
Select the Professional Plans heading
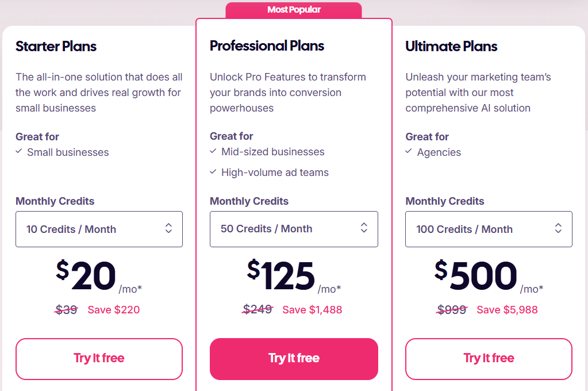(x=267, y=45)
